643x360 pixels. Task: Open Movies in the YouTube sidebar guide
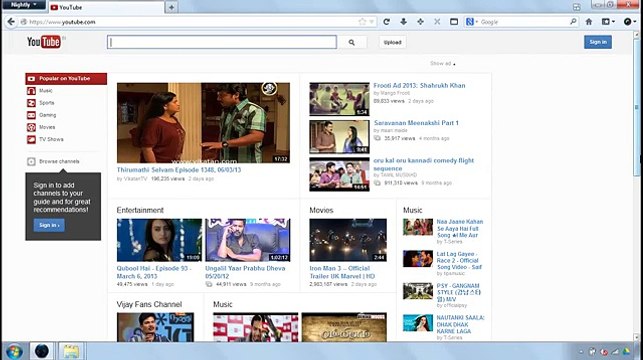click(47, 128)
